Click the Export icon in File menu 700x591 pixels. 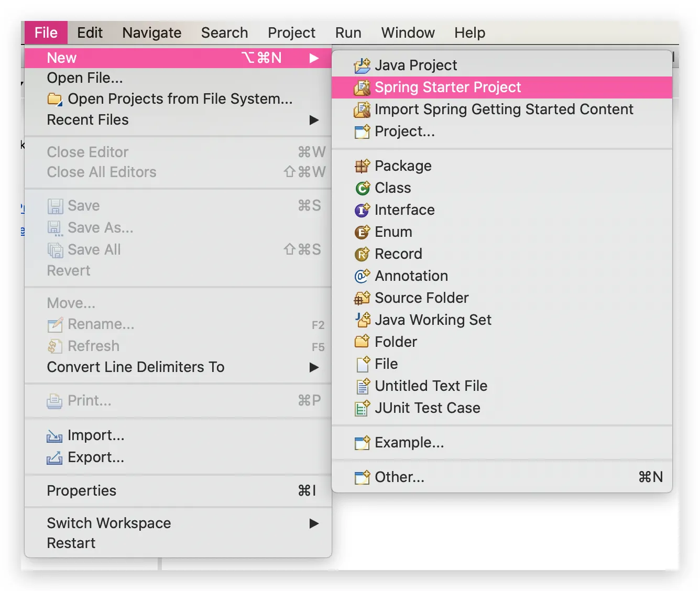[x=55, y=458]
